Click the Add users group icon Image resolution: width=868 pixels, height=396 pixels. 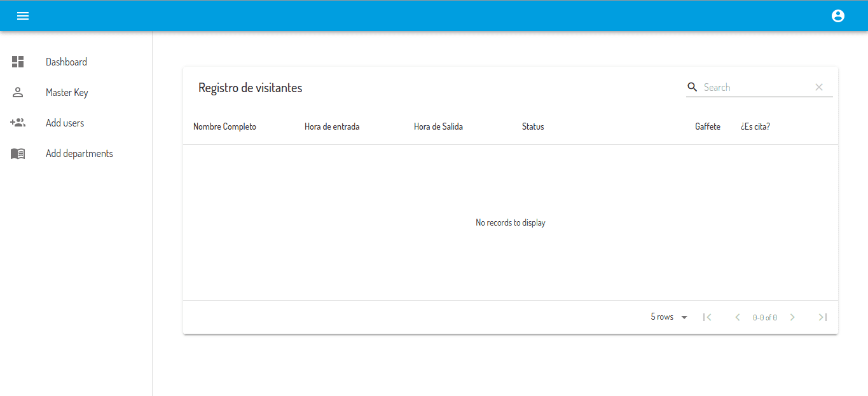click(x=18, y=123)
